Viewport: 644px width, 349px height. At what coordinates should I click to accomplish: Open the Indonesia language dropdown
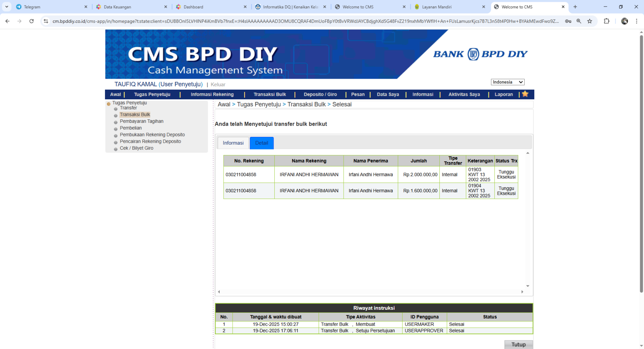pos(507,82)
